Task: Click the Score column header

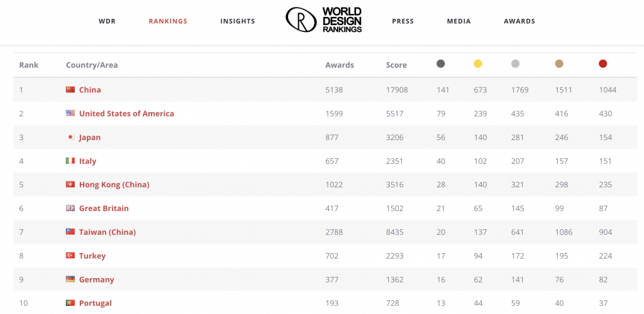Action: coord(396,65)
